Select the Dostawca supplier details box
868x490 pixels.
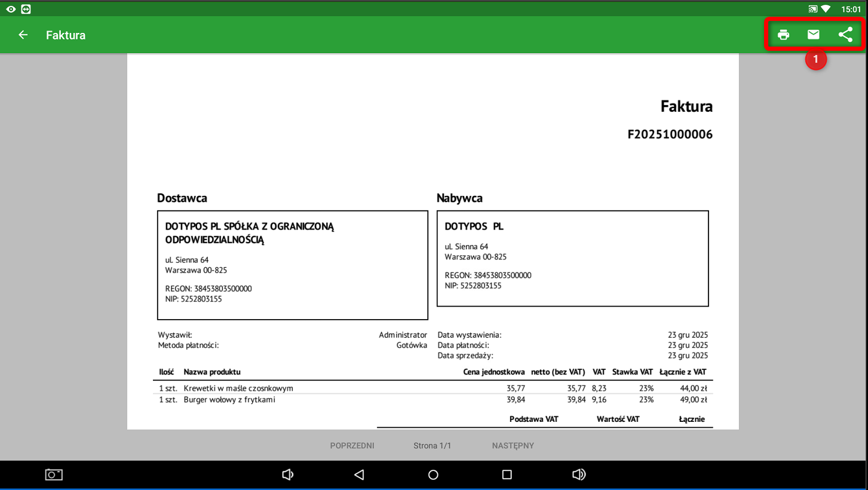click(x=293, y=265)
